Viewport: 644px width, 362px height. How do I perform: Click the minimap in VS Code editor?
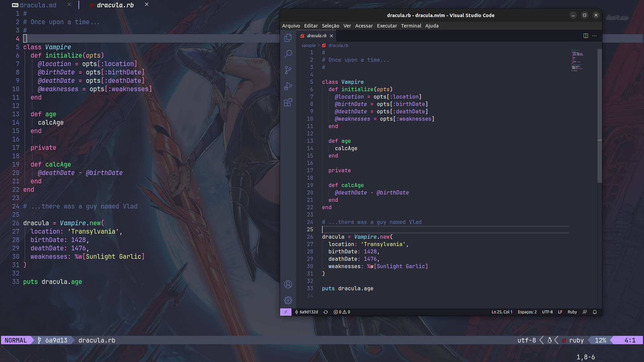(x=577, y=60)
